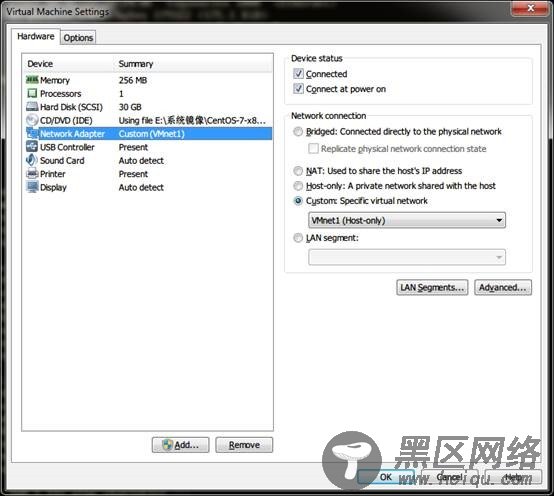Switch to the Options tab
Image resolution: width=554 pixels, height=496 pixels.
78,38
